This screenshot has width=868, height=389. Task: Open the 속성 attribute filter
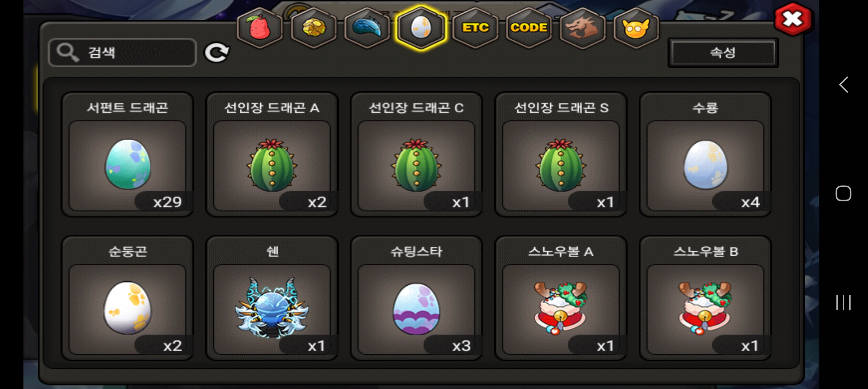click(723, 53)
